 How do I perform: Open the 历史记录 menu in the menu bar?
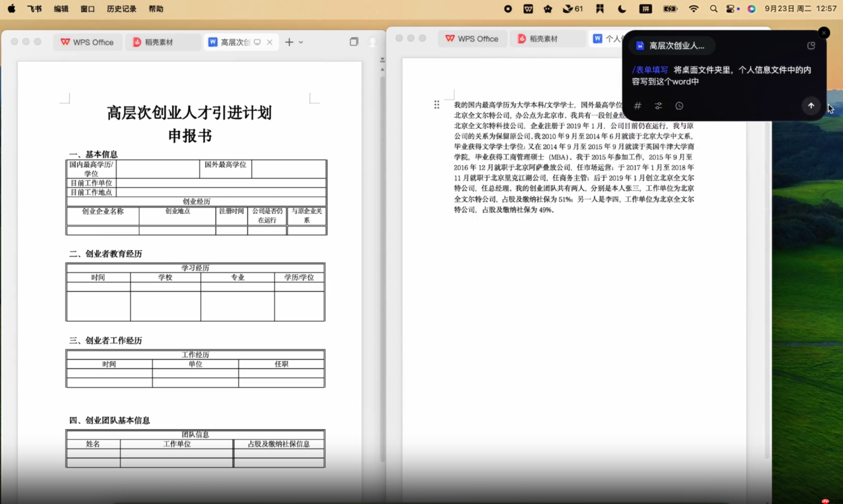pos(121,9)
